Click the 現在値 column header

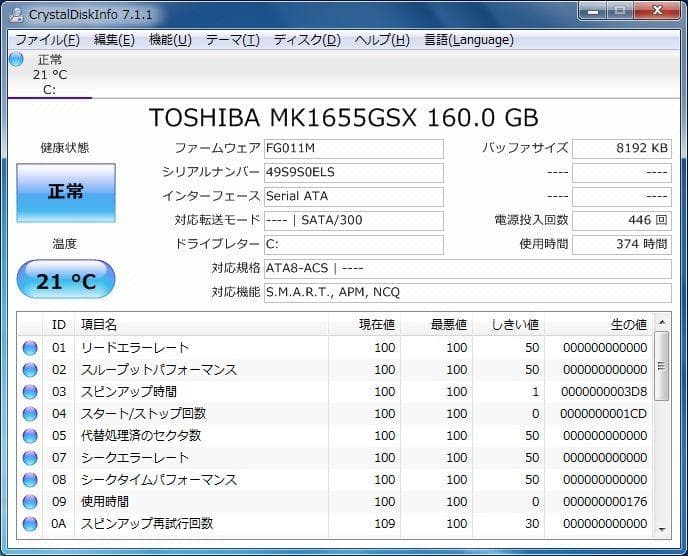(x=364, y=325)
